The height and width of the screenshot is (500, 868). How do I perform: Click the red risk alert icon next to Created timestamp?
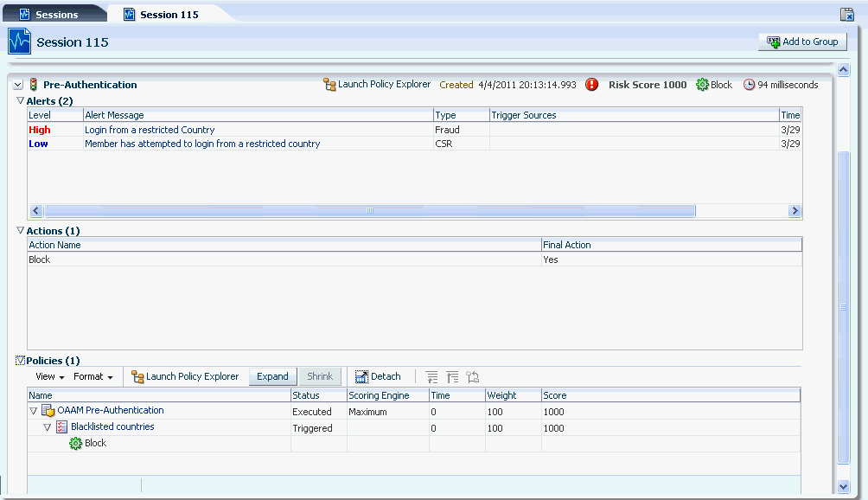[592, 85]
